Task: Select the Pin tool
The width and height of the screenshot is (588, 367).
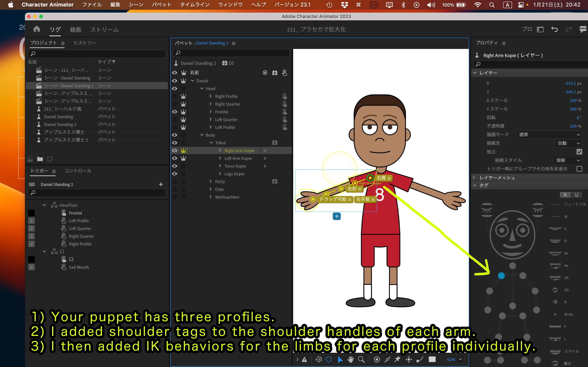Action: 398,359
